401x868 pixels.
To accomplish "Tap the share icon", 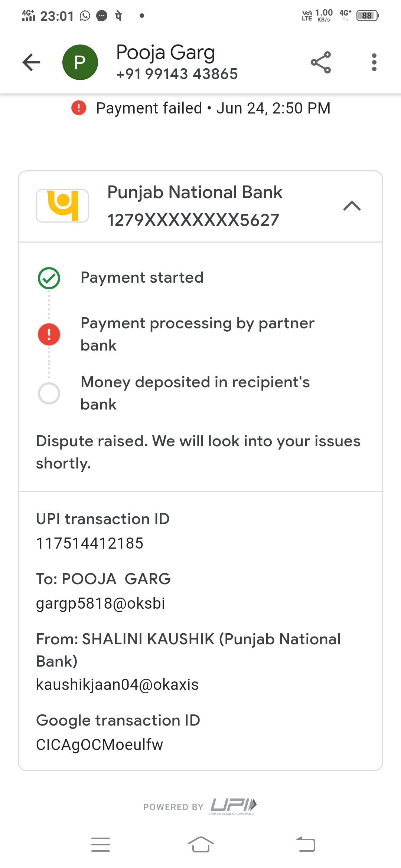I will click(321, 62).
